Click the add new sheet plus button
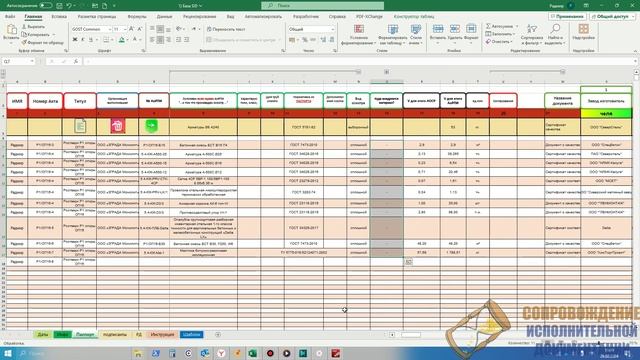Screen dimensions: 640x360 pyautogui.click(x=218, y=334)
